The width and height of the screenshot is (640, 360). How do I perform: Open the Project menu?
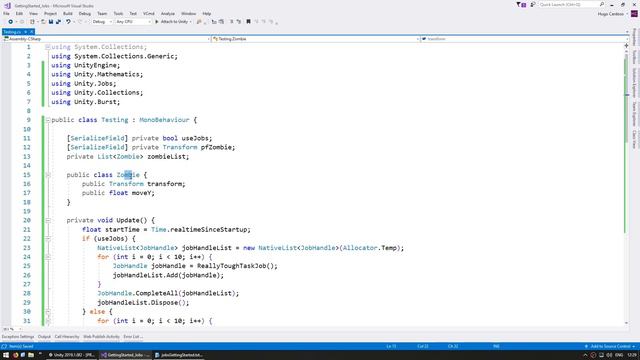50,13
